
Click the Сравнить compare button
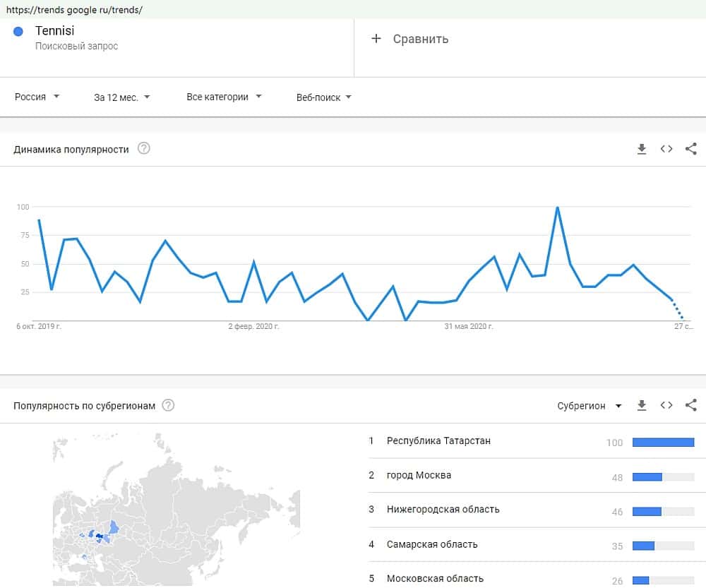click(x=420, y=39)
